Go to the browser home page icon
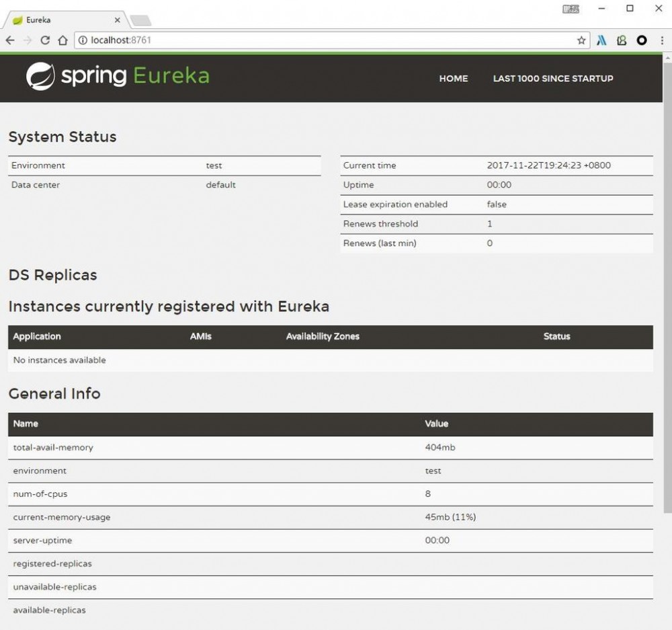This screenshot has height=630, width=672. point(63,40)
